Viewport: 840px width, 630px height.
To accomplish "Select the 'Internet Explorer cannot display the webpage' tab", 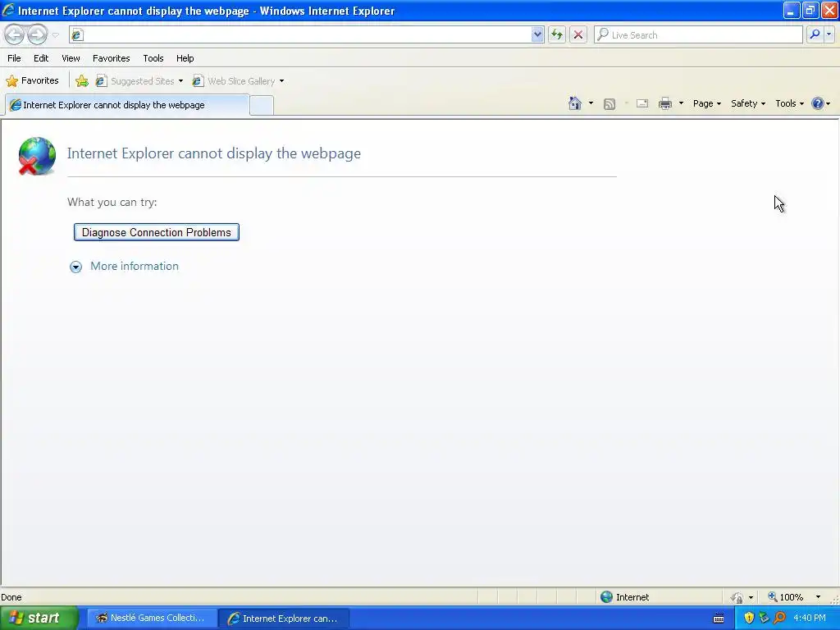I will coord(127,105).
